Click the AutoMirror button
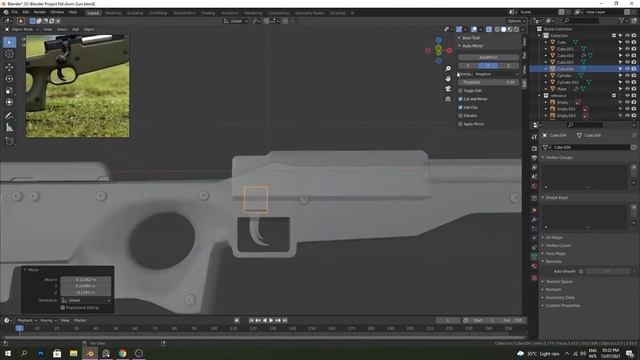This screenshot has height=360, width=640. click(x=488, y=57)
